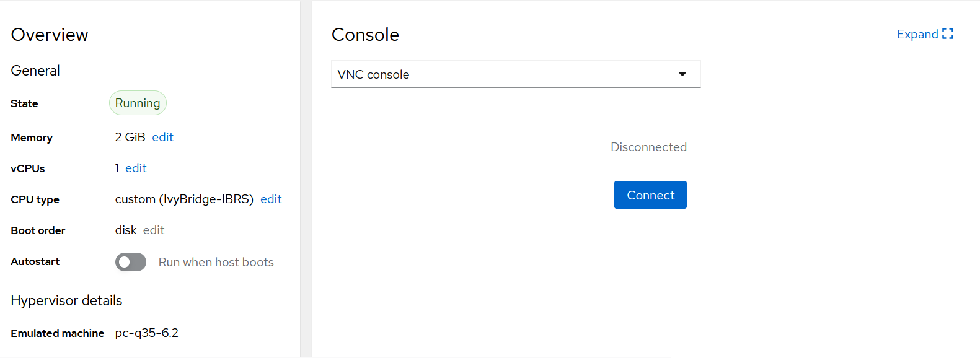Click the expand fullscreen icon beside Expand
The height and width of the screenshot is (358, 980).
coord(948,34)
